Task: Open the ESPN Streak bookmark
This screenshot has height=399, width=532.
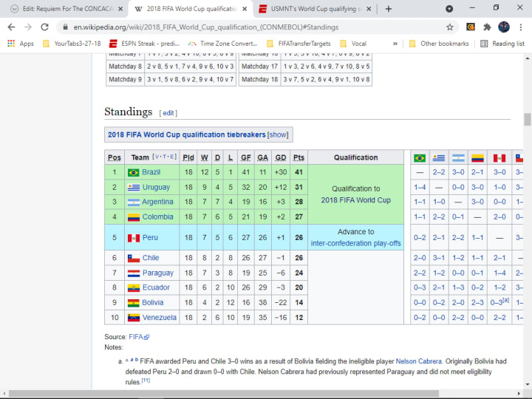Action: pyautogui.click(x=145, y=44)
